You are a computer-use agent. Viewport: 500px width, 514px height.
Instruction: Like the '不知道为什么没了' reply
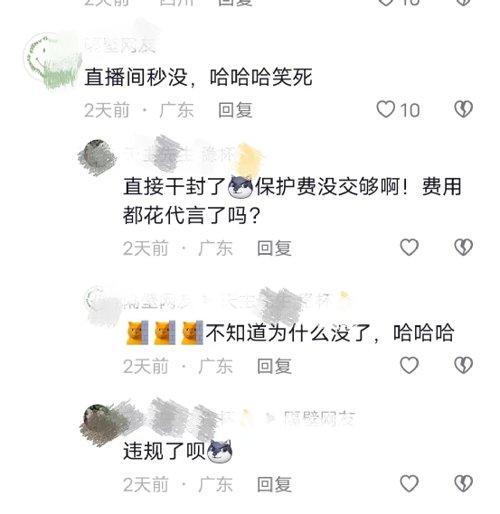[x=409, y=365]
